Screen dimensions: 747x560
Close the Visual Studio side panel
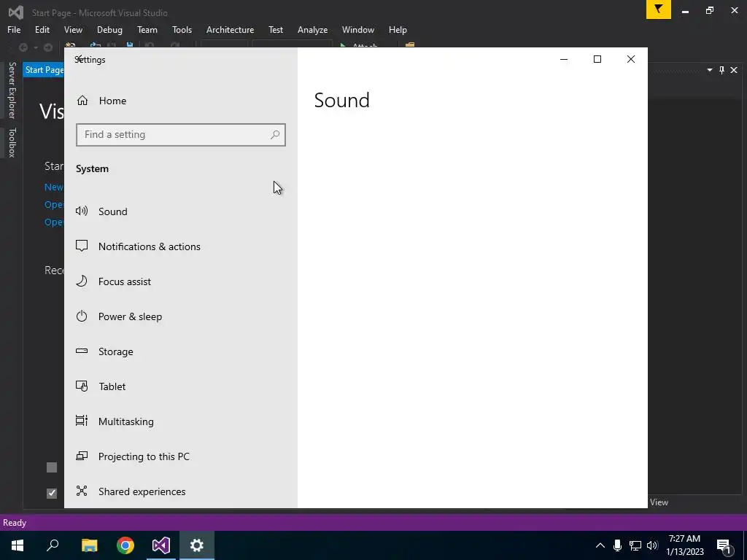734,70
